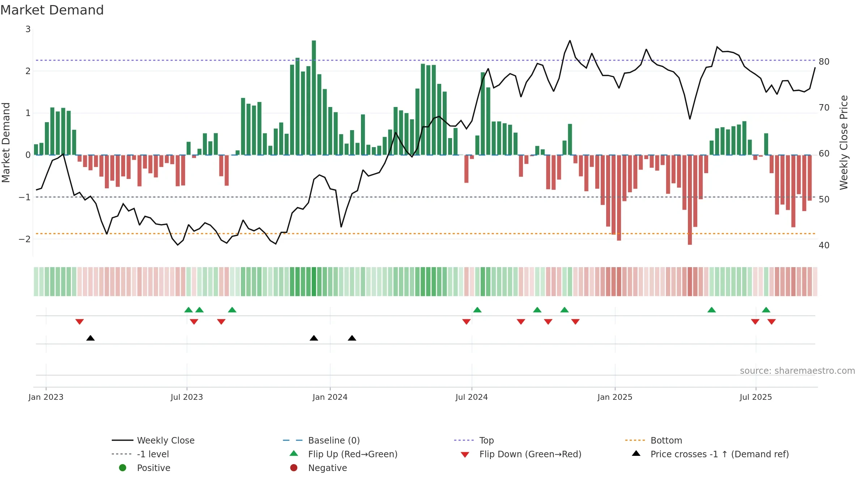
Task: Click the x-axis label Jan 2023
Action: pos(46,397)
